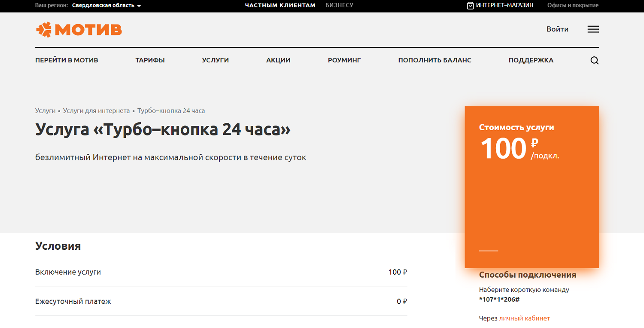Expand the region dropdown arrow

pos(139,6)
